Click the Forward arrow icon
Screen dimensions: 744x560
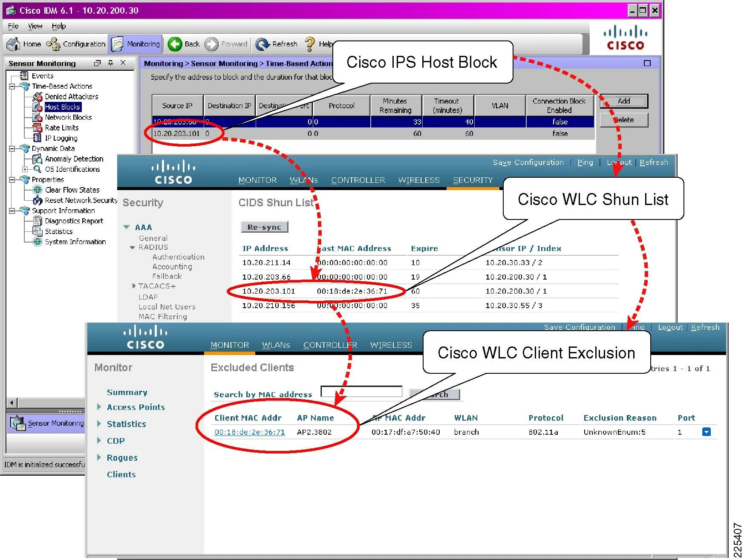211,44
